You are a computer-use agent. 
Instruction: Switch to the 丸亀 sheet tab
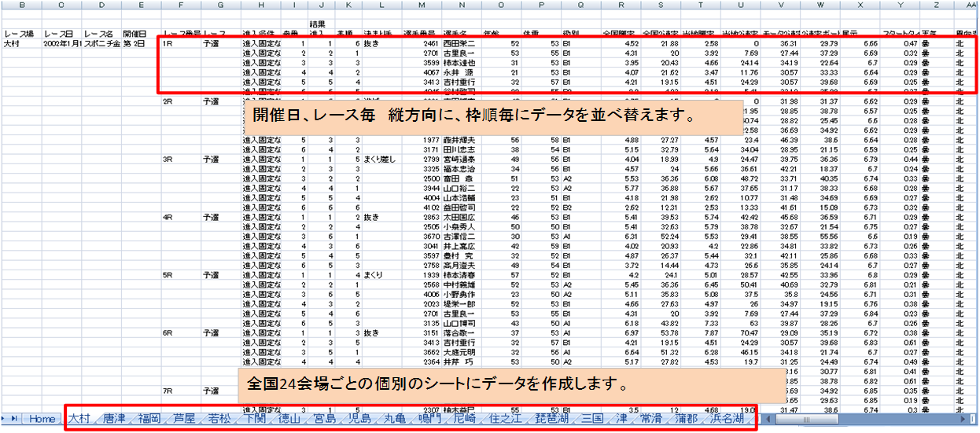point(395,419)
